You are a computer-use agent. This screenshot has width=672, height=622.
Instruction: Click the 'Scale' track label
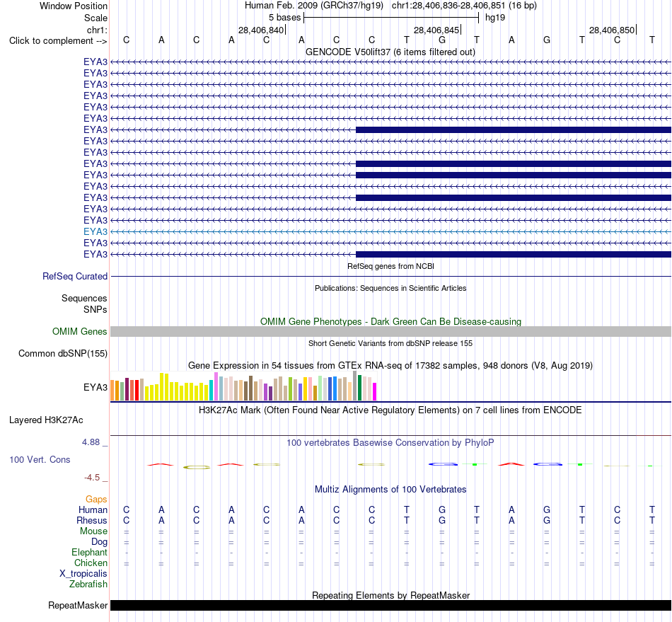(x=95, y=18)
